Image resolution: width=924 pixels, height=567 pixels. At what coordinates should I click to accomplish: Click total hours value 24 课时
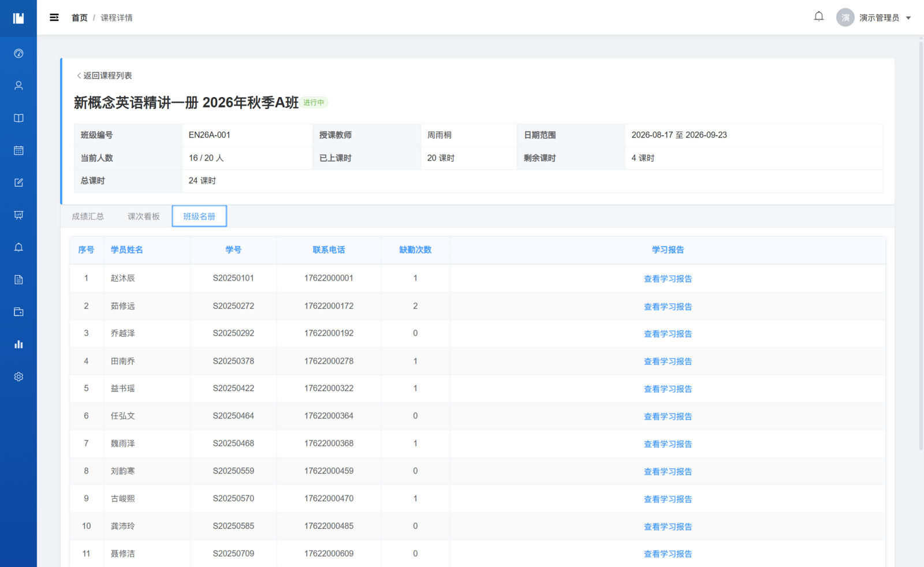(202, 181)
